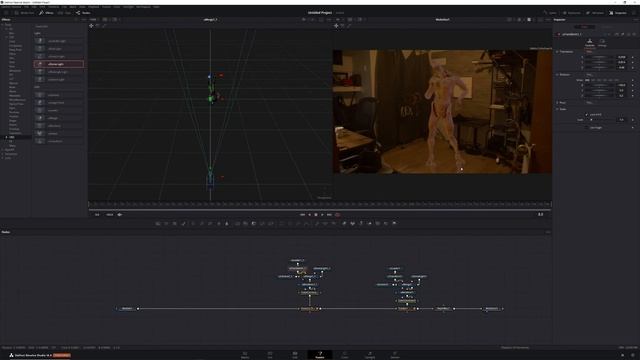Select ZYX rotation order

617,80
